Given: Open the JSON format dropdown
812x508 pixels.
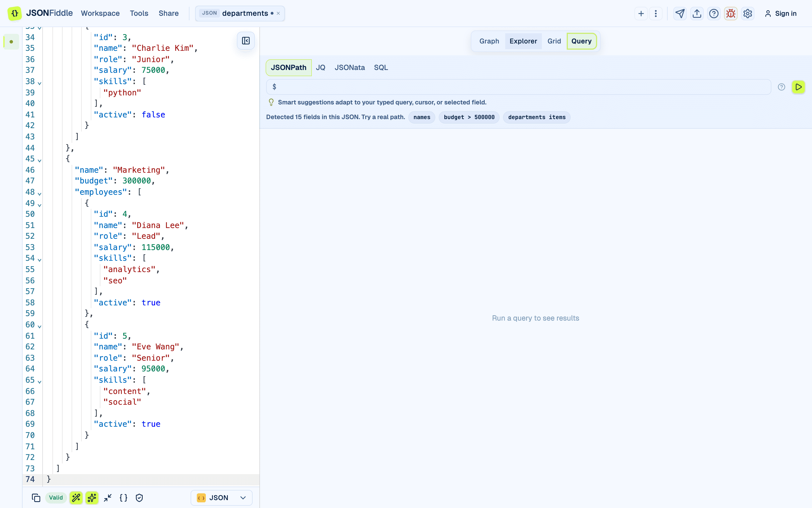Looking at the screenshot, I should point(221,498).
